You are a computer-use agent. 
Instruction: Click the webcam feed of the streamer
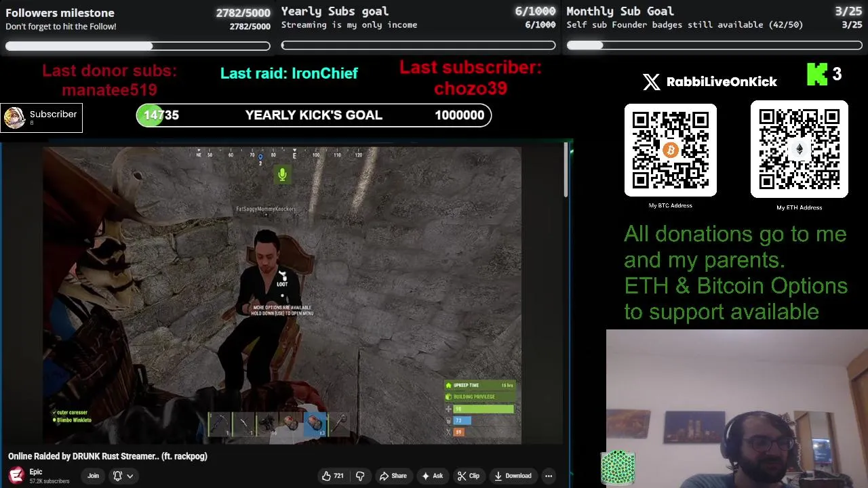click(x=737, y=409)
